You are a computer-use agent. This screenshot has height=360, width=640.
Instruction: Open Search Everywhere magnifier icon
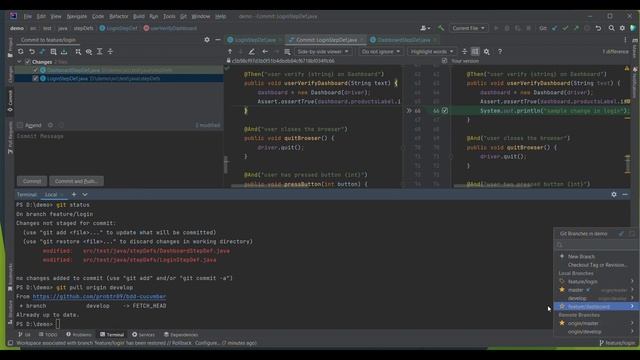point(611,28)
